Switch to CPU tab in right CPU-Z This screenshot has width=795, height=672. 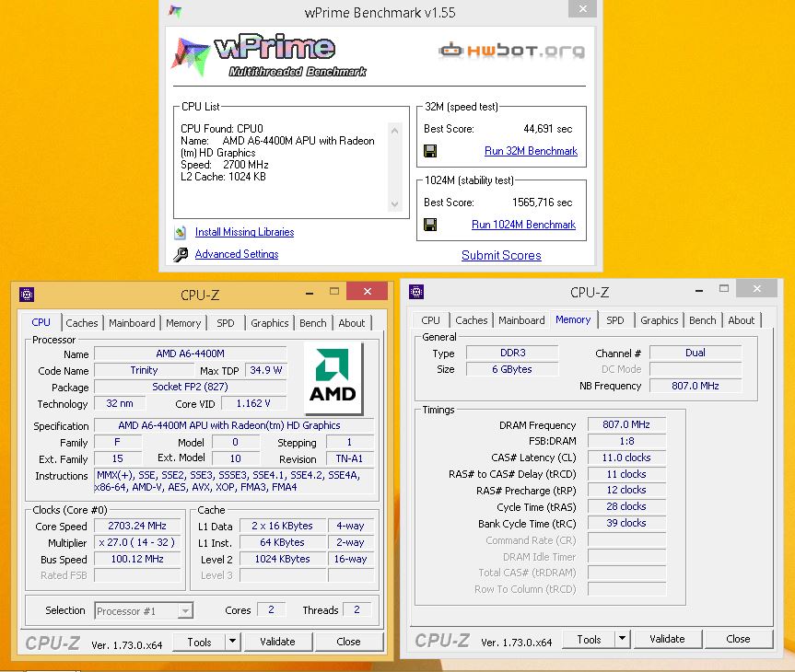point(430,320)
